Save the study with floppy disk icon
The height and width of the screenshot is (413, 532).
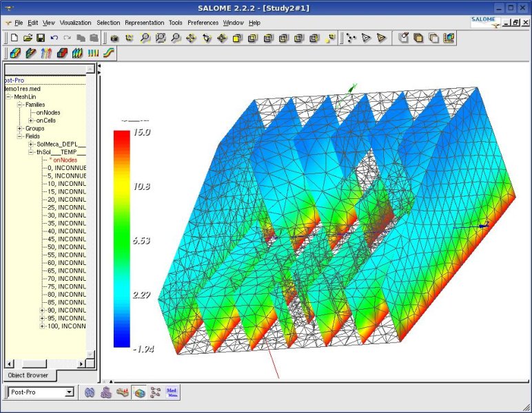[x=41, y=38]
